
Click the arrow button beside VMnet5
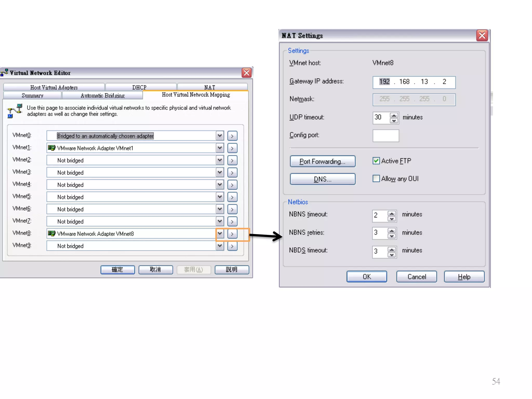point(232,197)
